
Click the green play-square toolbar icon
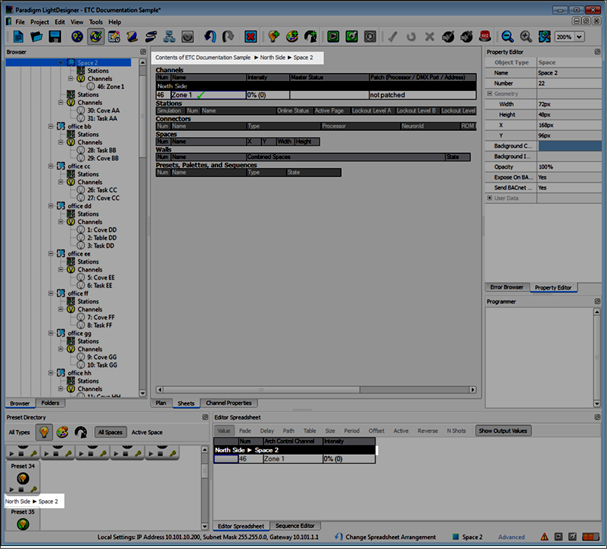pos(333,37)
